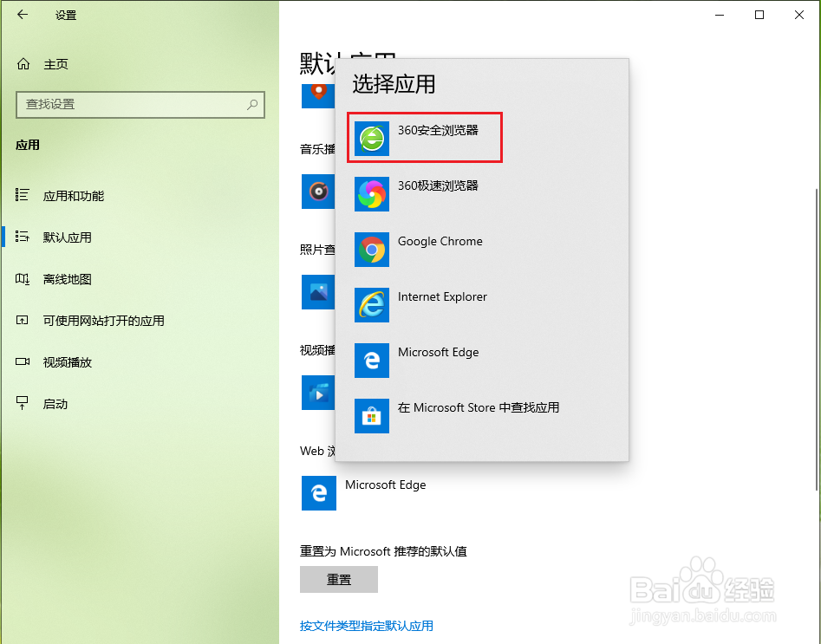Viewport: 821px width, 644px height.
Task: Click the video player icon under 视频播放器
Action: coord(317,393)
